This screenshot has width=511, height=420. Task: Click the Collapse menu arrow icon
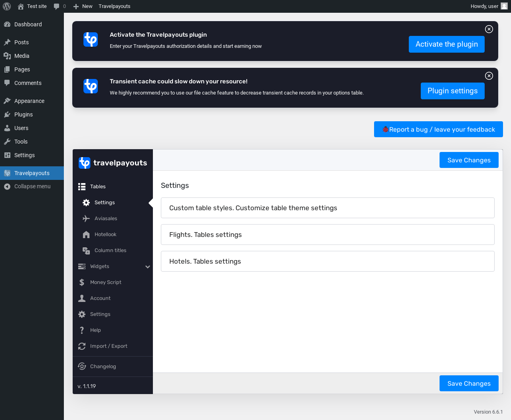click(x=7, y=186)
